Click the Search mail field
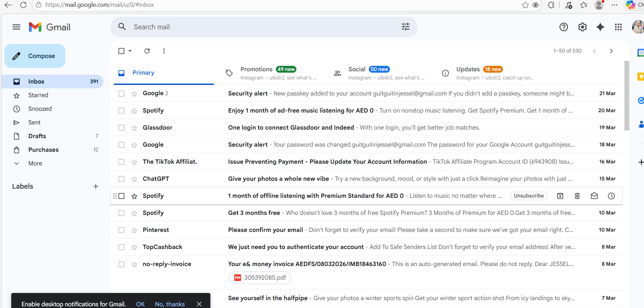 pos(260,27)
